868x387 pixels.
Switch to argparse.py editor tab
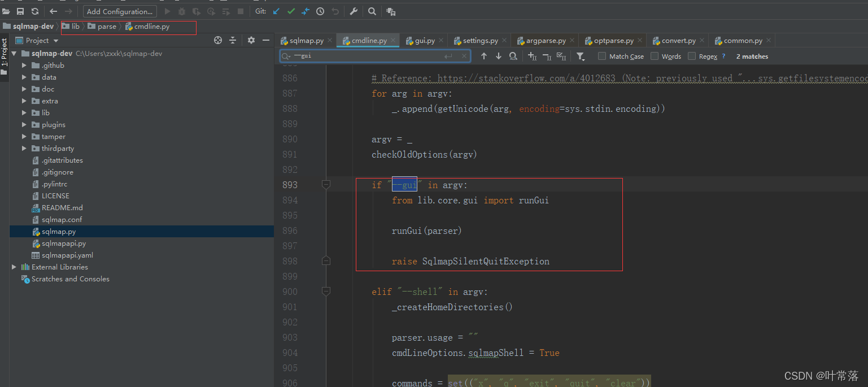(x=546, y=41)
